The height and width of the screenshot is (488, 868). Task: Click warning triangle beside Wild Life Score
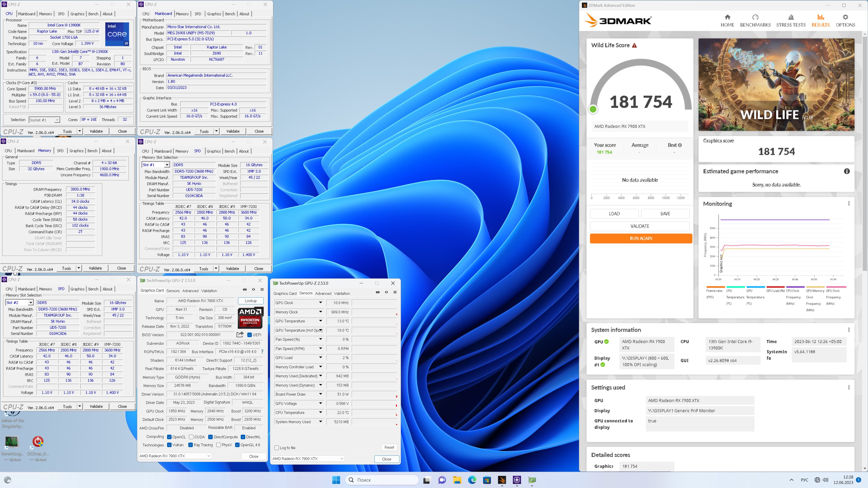click(634, 45)
